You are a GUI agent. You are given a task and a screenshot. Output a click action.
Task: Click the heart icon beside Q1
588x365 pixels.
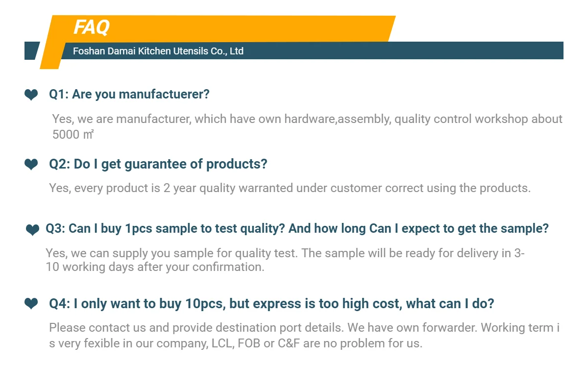pos(31,95)
